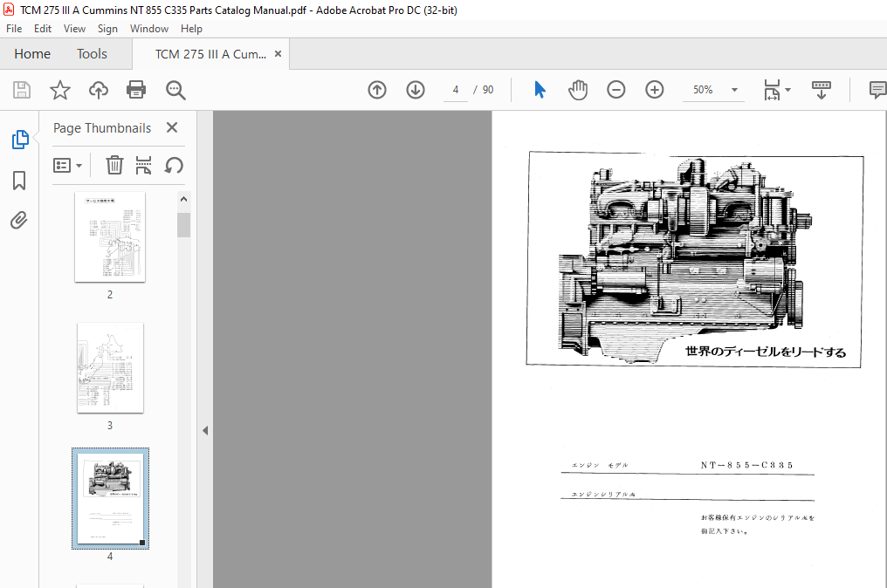Select the TCM 275 III A document tab
This screenshot has height=588, width=887.
(x=210, y=54)
